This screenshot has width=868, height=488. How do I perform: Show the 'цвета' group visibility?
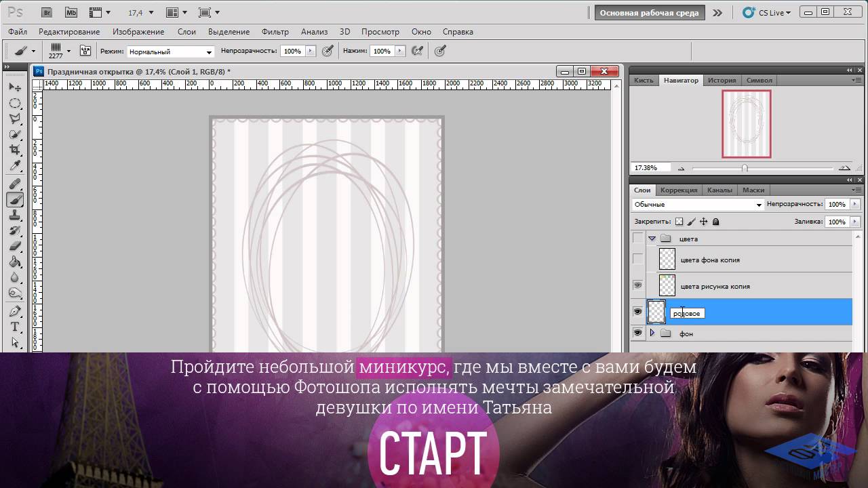(637, 239)
